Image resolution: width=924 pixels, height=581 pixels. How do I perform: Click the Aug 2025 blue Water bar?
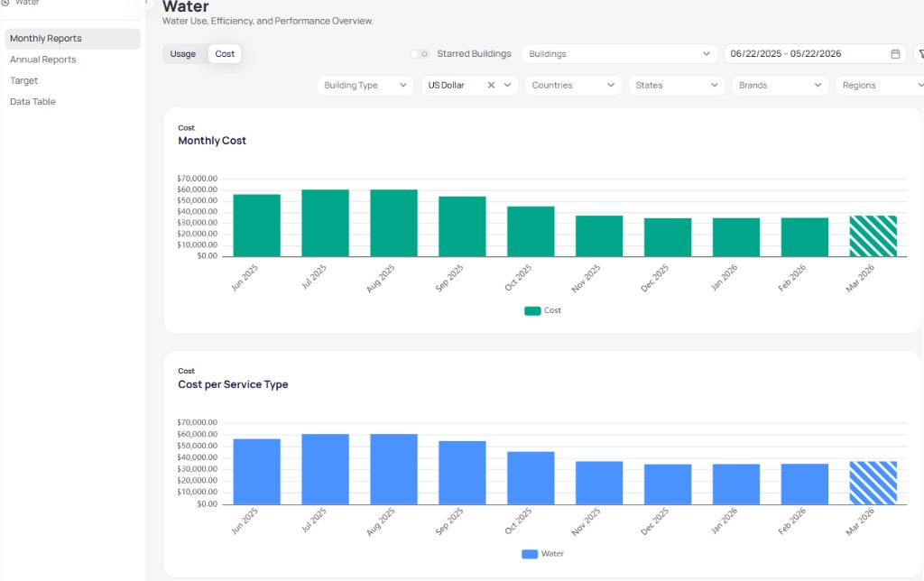point(393,469)
